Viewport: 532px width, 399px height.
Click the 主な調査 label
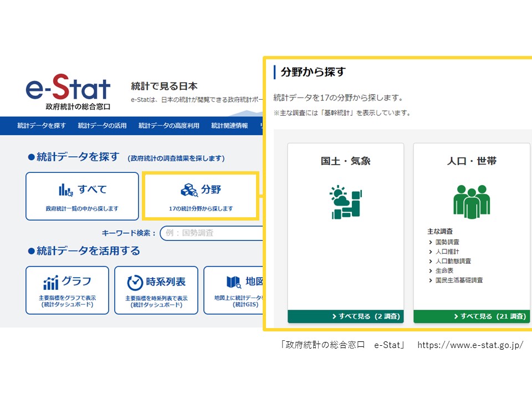[440, 231]
